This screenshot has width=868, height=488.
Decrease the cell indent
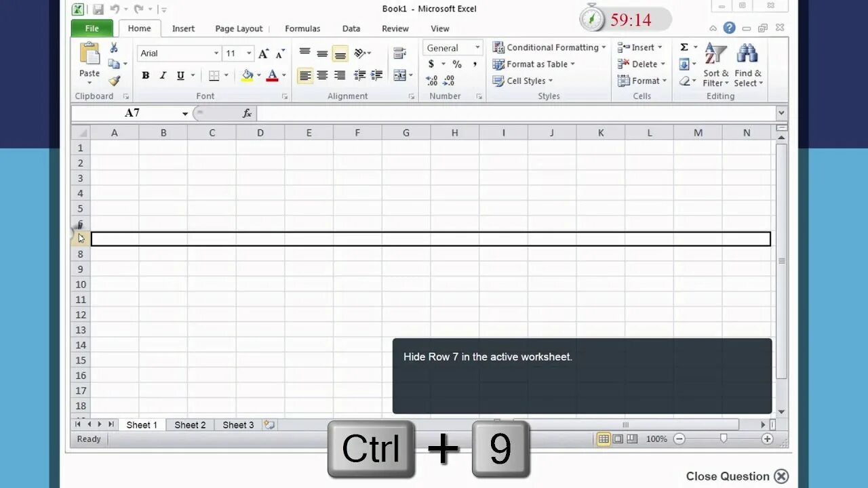[360, 75]
